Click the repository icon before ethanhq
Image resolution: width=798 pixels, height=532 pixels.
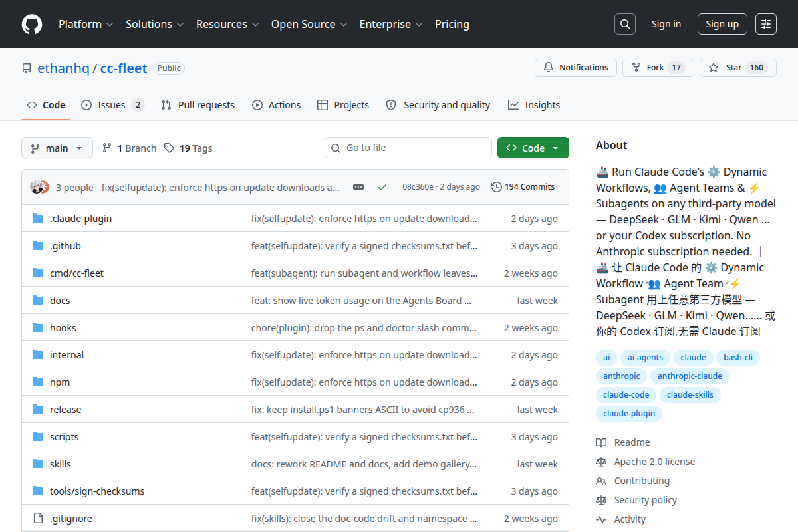pos(27,68)
